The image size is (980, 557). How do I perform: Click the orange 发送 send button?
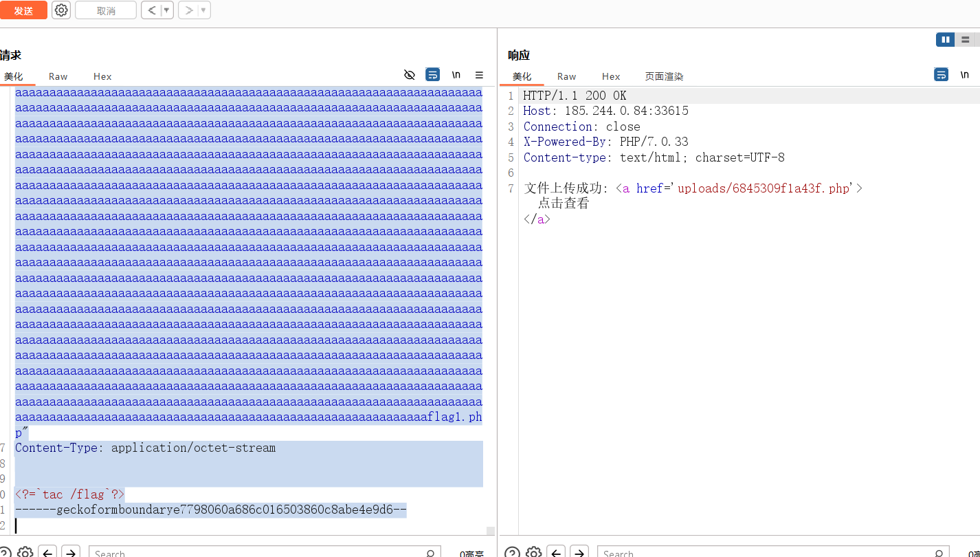click(x=23, y=10)
